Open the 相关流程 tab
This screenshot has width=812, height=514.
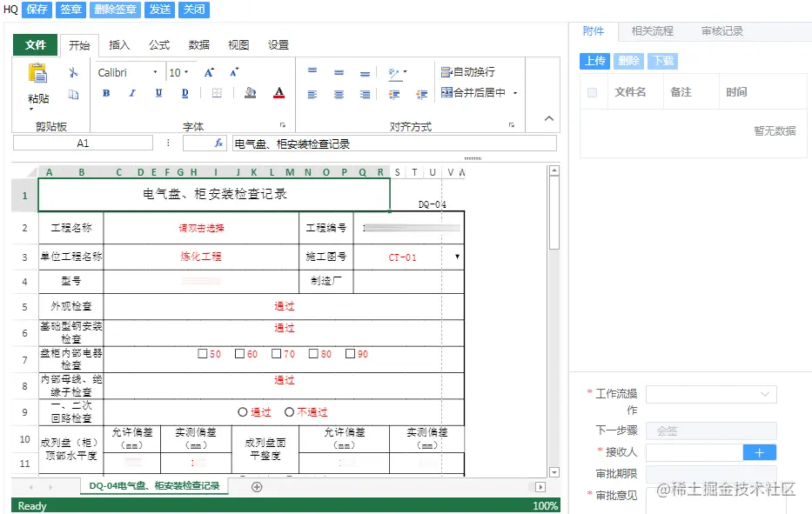(652, 31)
